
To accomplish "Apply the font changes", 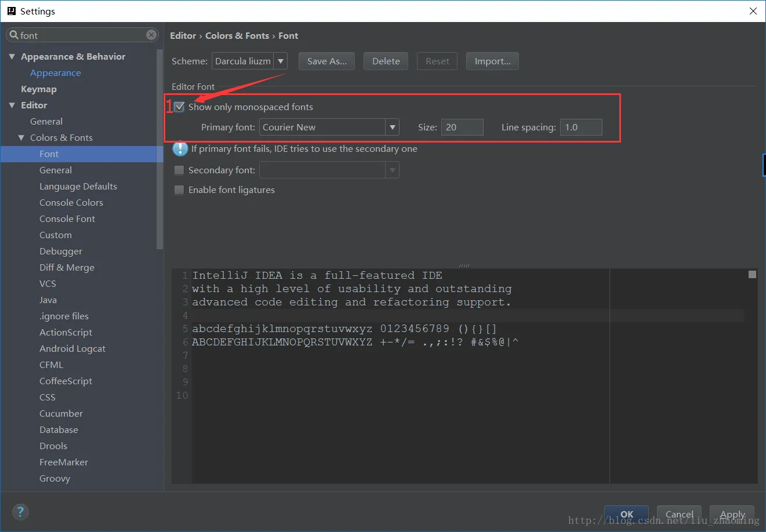I will [x=732, y=514].
